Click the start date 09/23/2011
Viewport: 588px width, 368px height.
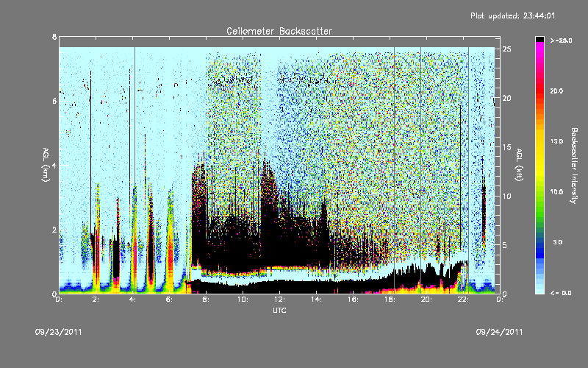pos(59,332)
